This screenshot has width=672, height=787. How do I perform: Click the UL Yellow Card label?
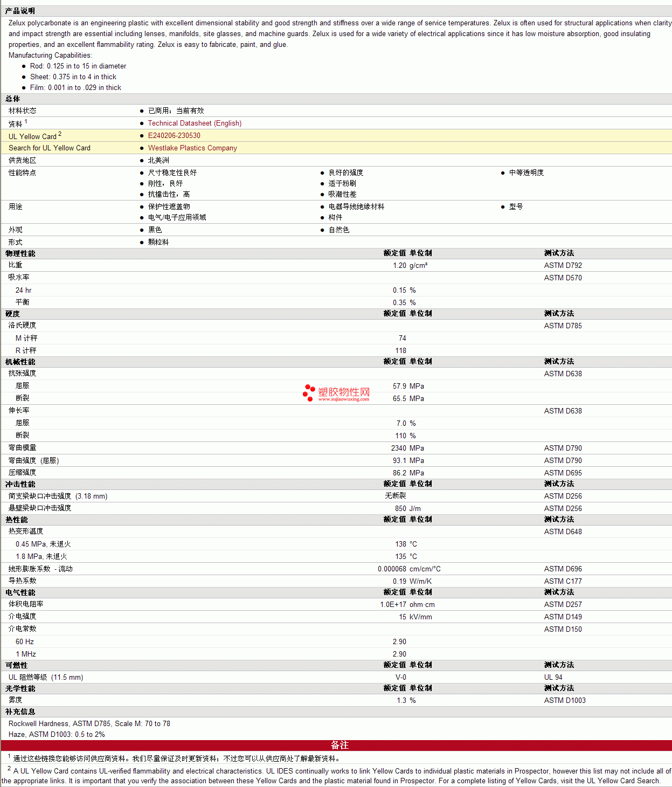click(x=35, y=136)
